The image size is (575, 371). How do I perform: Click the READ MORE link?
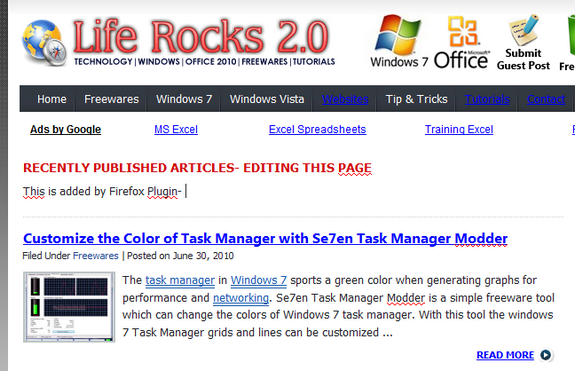coord(505,355)
